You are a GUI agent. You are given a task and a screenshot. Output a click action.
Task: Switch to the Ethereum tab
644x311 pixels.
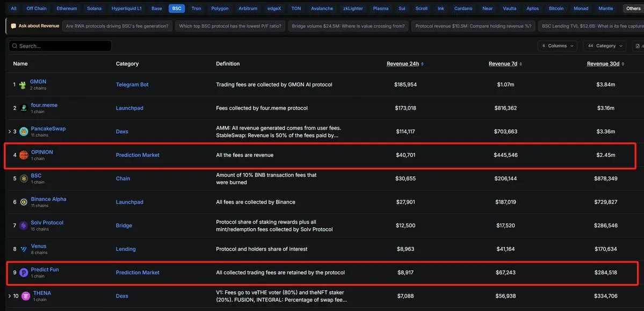67,8
